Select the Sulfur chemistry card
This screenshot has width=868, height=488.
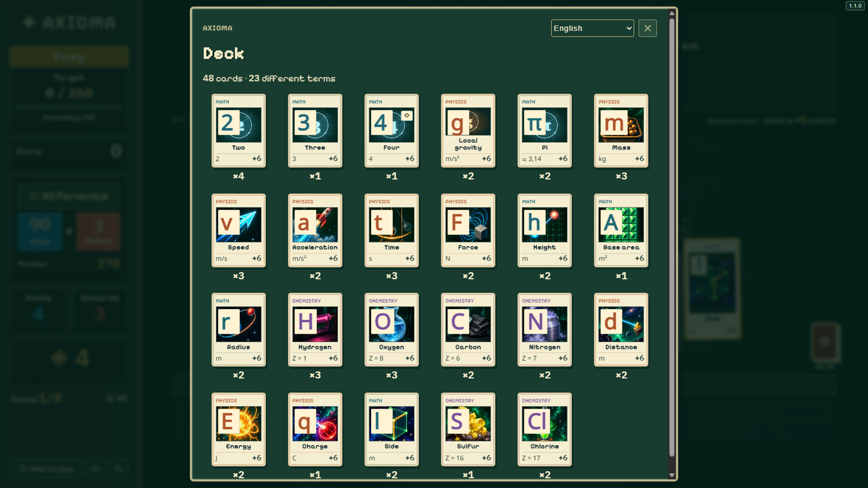(468, 430)
